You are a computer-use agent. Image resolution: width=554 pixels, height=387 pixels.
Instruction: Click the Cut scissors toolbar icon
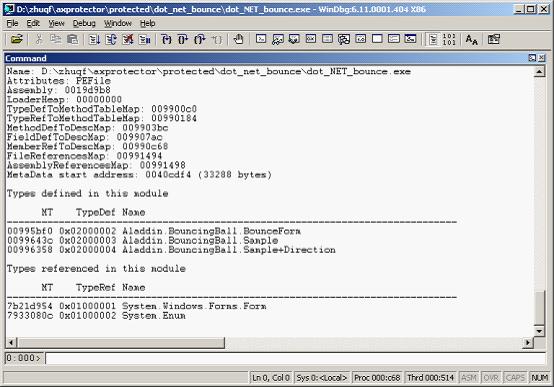pyautogui.click(x=39, y=39)
